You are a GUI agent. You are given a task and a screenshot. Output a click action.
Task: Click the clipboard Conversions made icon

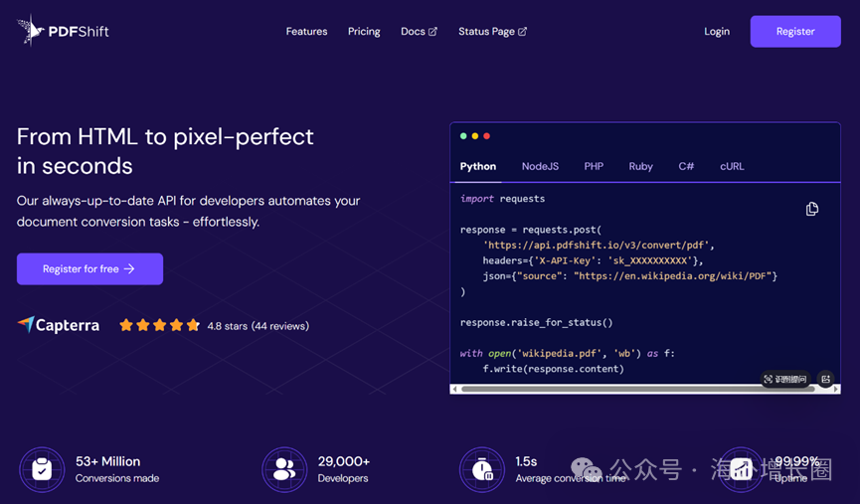click(42, 469)
